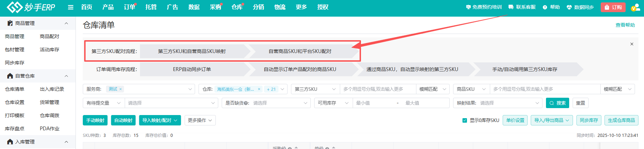Viewport: 644px width, 149px height.
Task: Open the user avatar at top right
Action: [x=635, y=7]
